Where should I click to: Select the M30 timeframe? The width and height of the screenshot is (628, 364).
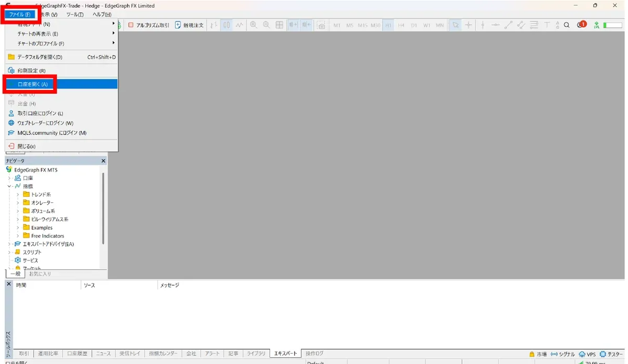pyautogui.click(x=376, y=25)
